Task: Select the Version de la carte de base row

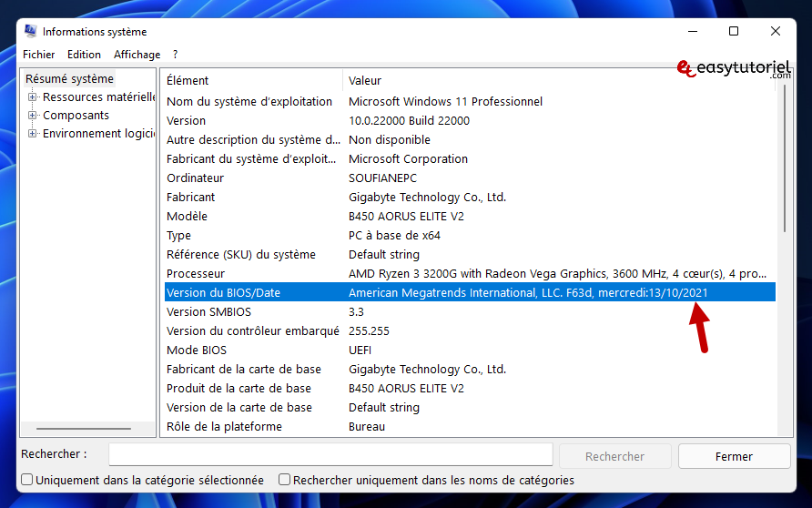Action: tap(470, 408)
